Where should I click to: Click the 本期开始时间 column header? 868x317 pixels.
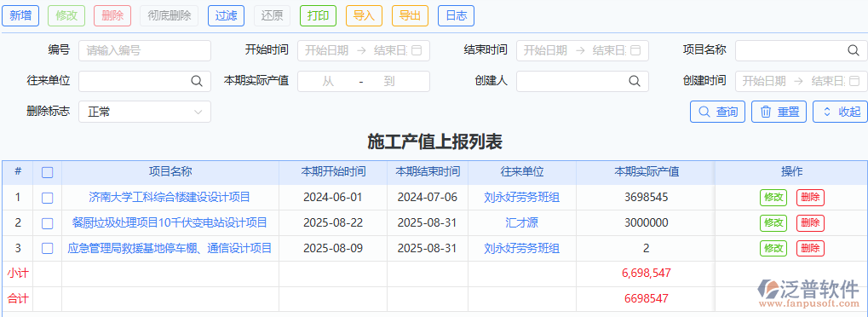(x=333, y=172)
